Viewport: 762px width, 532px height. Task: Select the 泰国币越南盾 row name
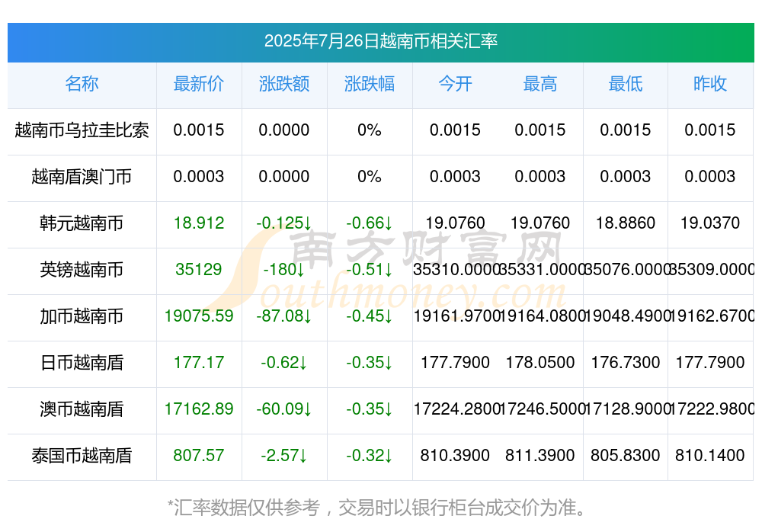pyautogui.click(x=82, y=456)
